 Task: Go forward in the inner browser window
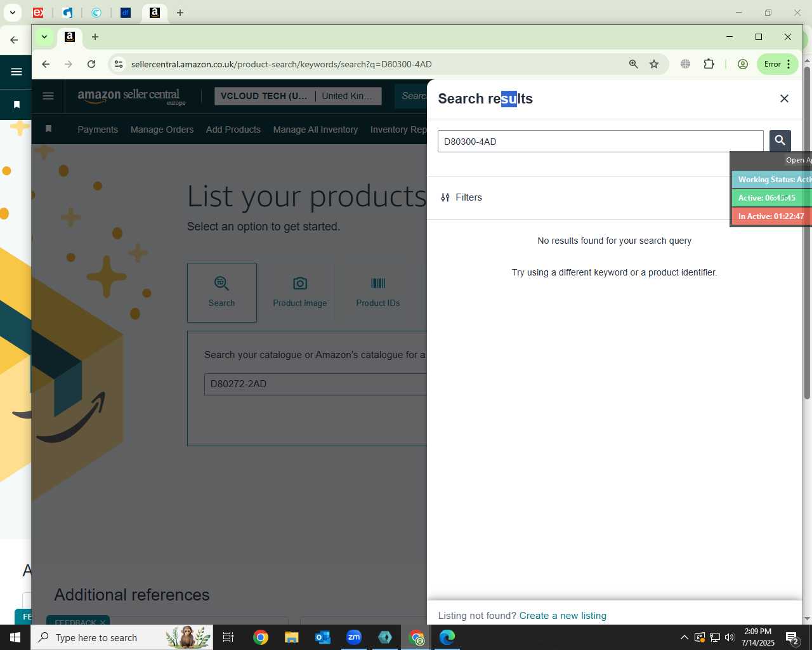69,64
